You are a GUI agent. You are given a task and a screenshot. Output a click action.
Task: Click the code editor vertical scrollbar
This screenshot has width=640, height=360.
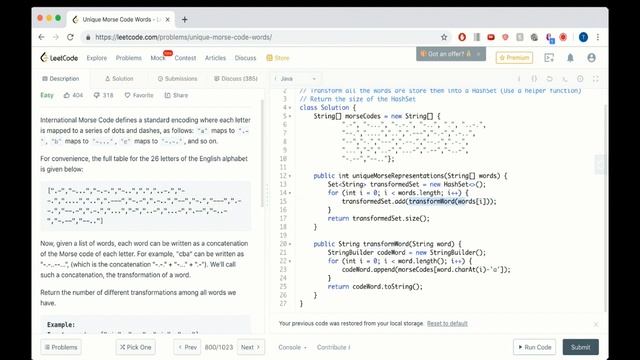(605, 208)
